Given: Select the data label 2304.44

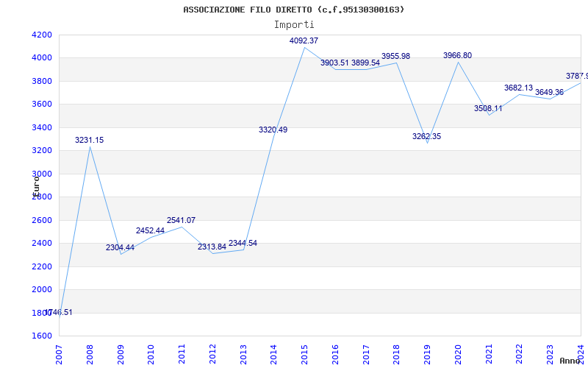Looking at the screenshot, I should [x=120, y=248].
